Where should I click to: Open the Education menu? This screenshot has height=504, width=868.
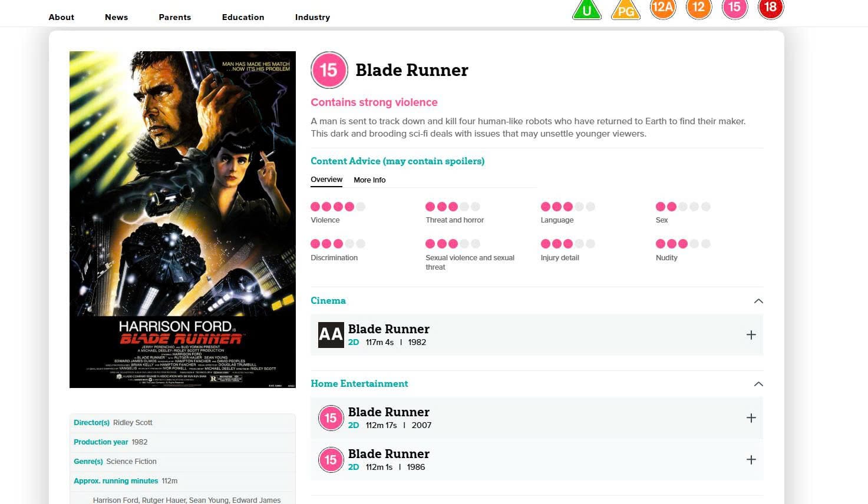click(x=243, y=17)
